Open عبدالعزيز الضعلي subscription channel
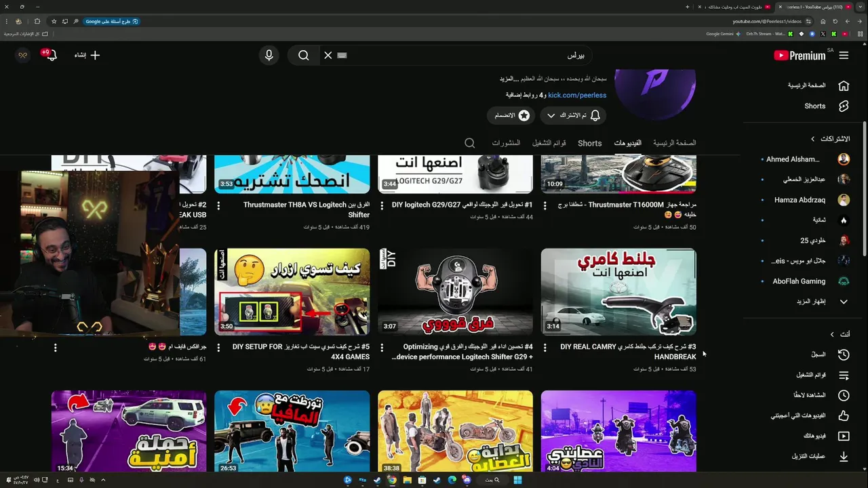Viewport: 868px width, 488px height. [807, 180]
